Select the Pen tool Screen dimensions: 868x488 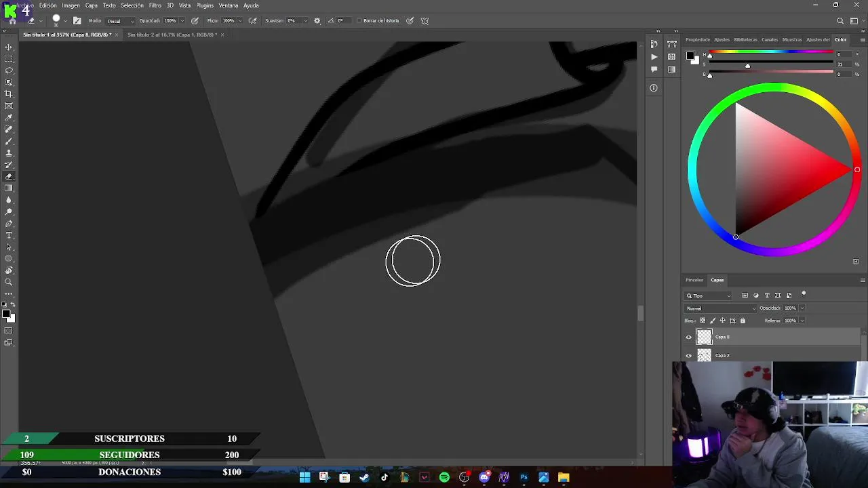9,224
